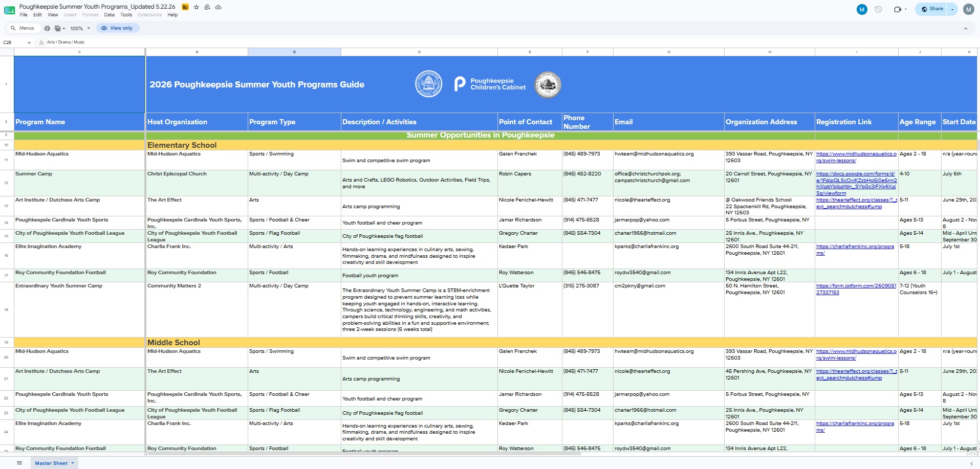Click the Summer Opportunities in Poughkeepsie banner
The image size is (980, 469).
point(480,135)
